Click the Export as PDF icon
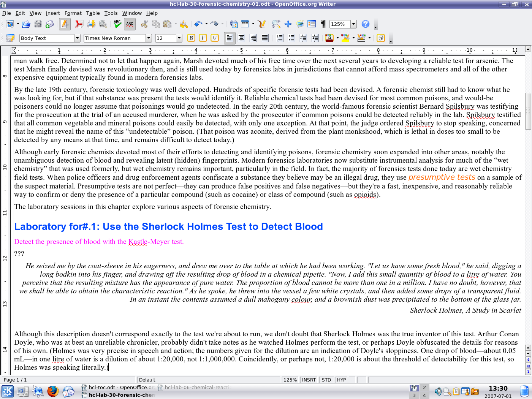 79,24
